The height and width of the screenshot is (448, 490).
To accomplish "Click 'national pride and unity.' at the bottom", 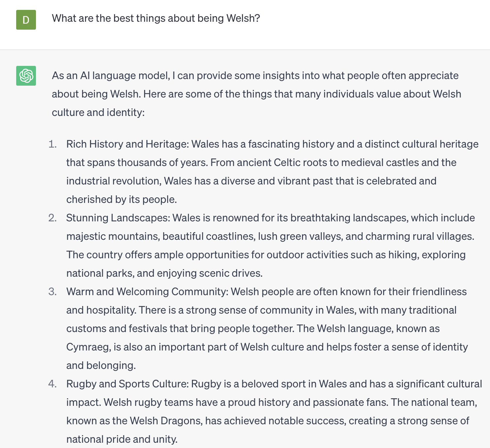I will [122, 439].
